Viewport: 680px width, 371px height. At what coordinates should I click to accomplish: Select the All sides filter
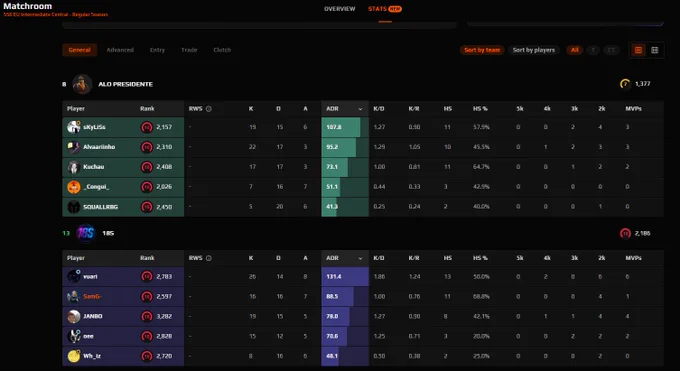pos(575,50)
